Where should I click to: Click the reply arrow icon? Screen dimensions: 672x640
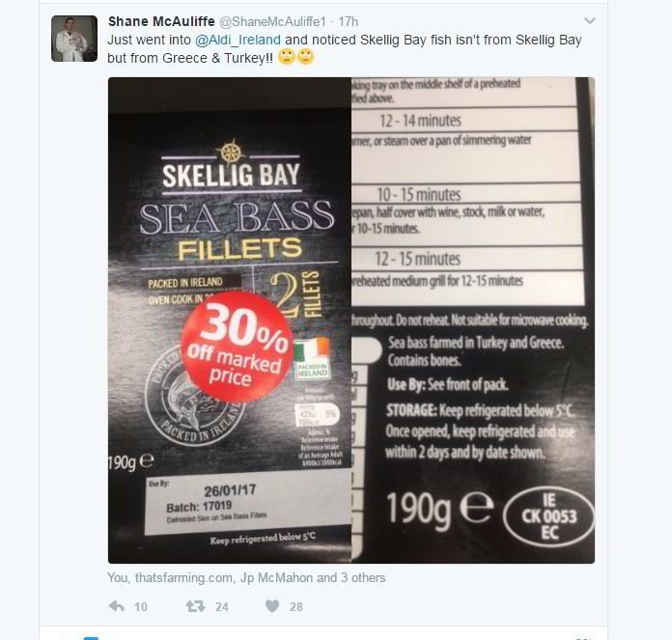click(117, 605)
